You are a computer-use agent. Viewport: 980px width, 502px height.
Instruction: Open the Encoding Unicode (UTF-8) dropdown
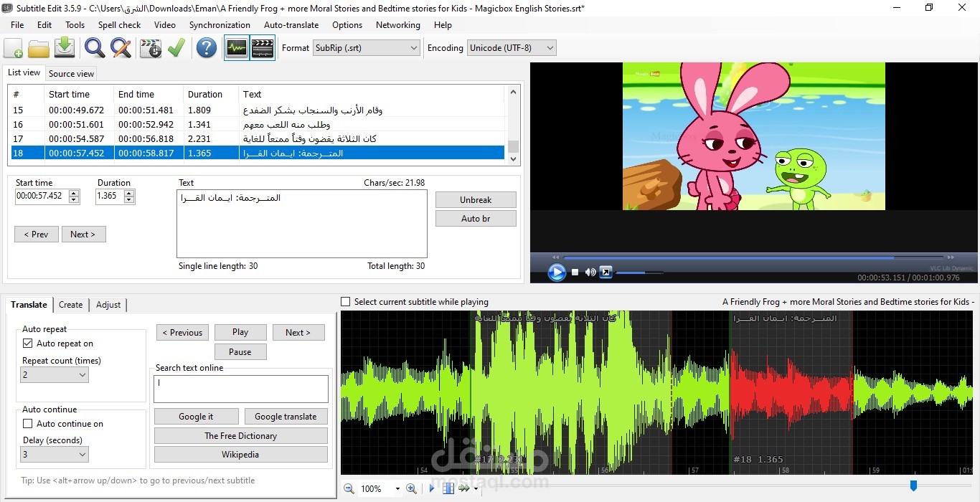click(x=512, y=48)
